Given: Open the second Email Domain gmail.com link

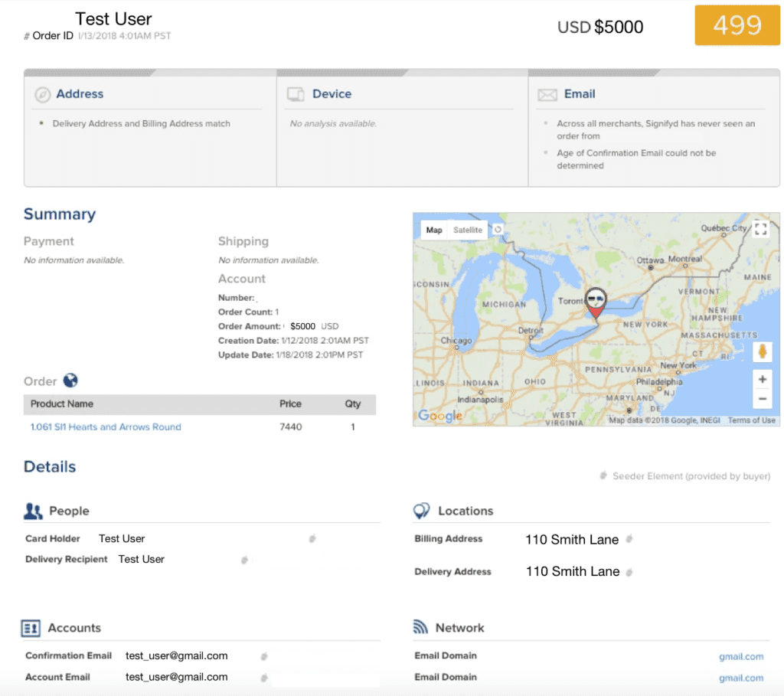Looking at the screenshot, I should [741, 678].
